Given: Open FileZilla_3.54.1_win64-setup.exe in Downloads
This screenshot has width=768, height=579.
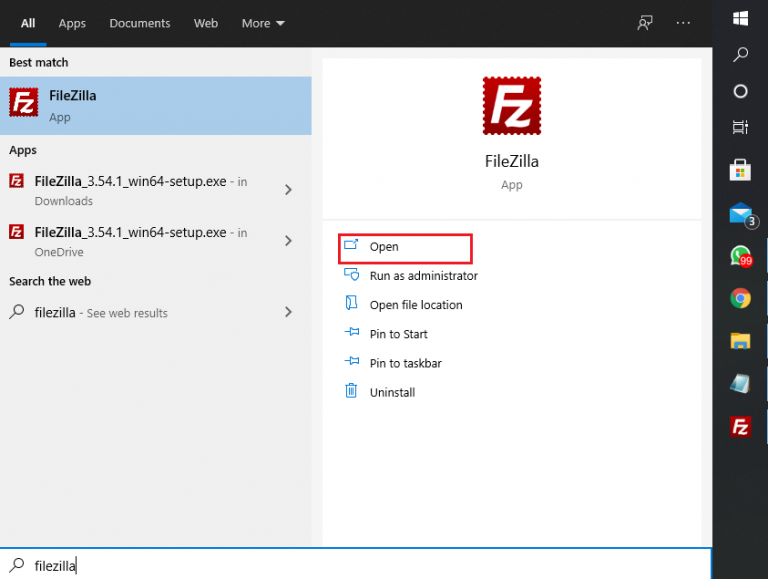Looking at the screenshot, I should coord(156,190).
